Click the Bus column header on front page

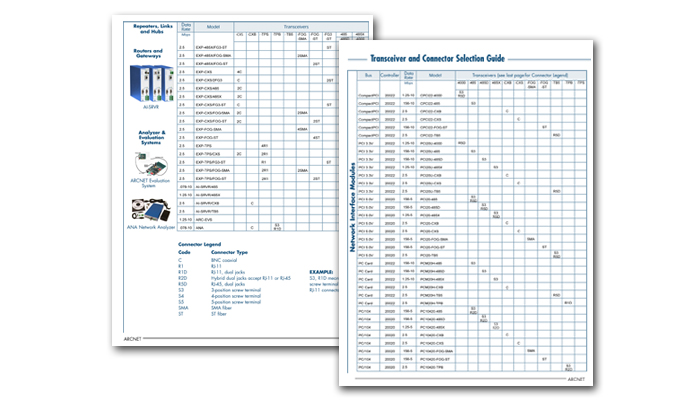[x=368, y=74]
